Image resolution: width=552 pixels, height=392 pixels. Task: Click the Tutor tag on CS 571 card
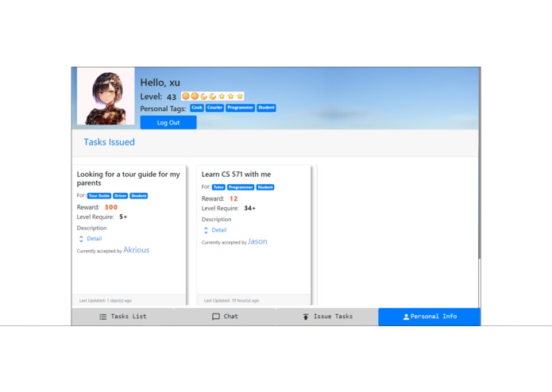pos(218,187)
